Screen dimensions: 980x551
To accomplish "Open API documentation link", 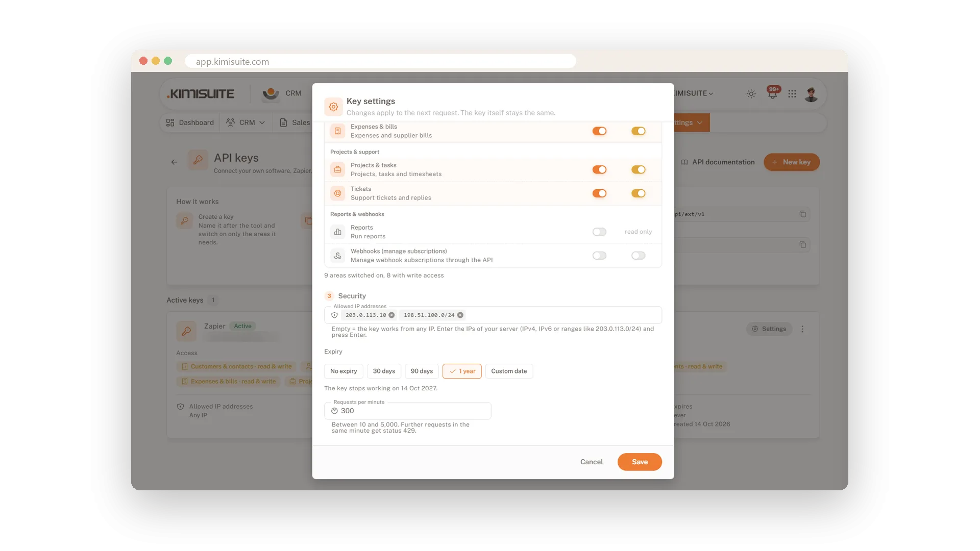I will [x=718, y=162].
